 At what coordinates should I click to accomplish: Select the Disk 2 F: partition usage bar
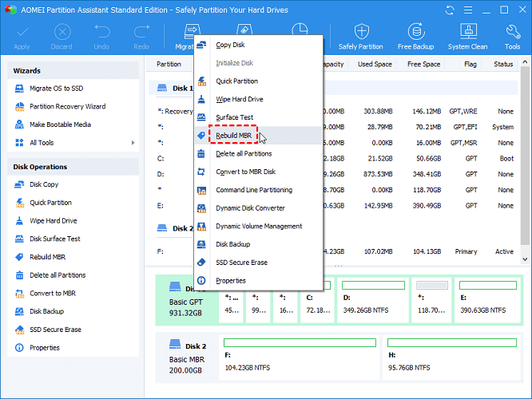(300, 342)
